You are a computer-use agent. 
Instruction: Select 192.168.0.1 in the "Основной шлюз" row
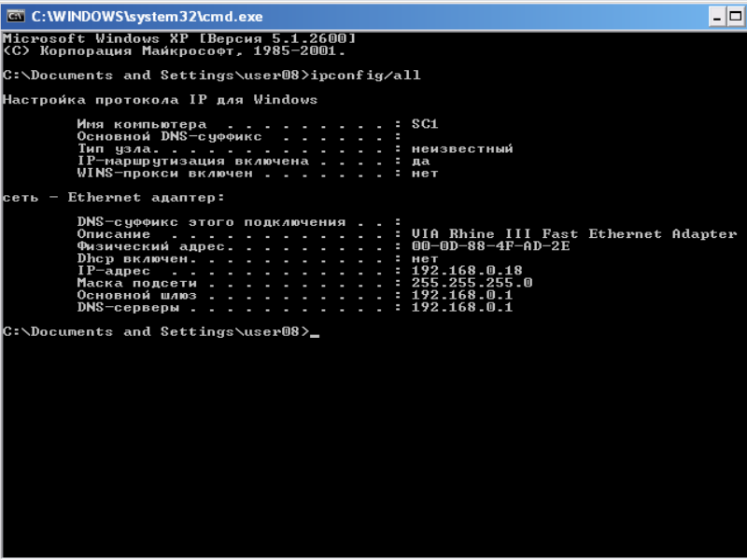[462, 295]
